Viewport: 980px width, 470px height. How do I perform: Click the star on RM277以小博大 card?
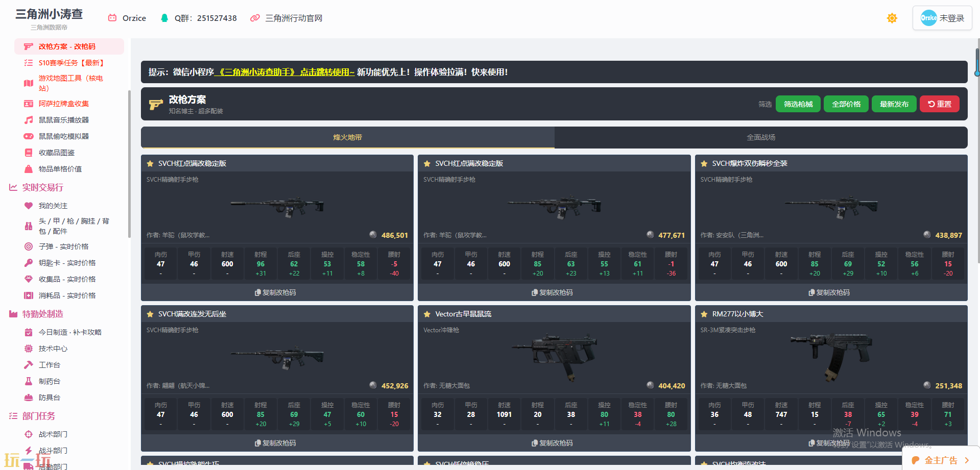tap(704, 314)
